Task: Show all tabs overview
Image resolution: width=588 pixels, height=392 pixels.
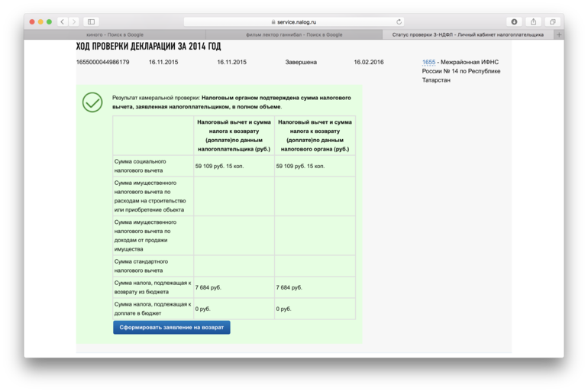Action: 552,22
